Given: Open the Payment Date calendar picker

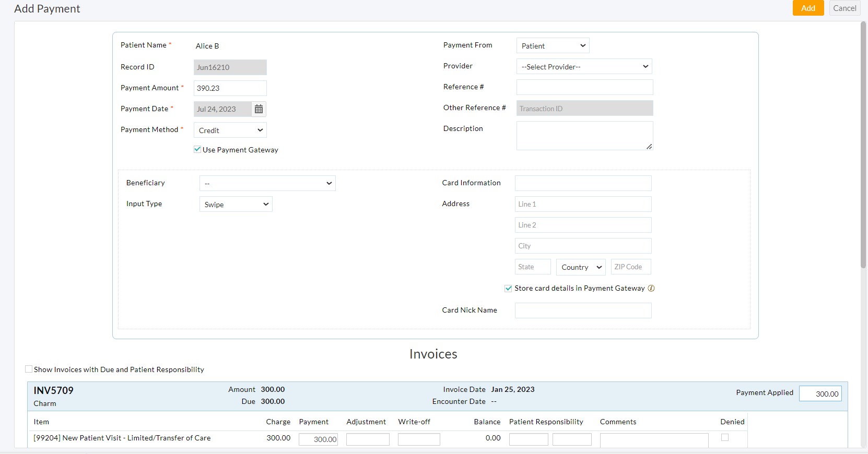Looking at the screenshot, I should (x=259, y=109).
